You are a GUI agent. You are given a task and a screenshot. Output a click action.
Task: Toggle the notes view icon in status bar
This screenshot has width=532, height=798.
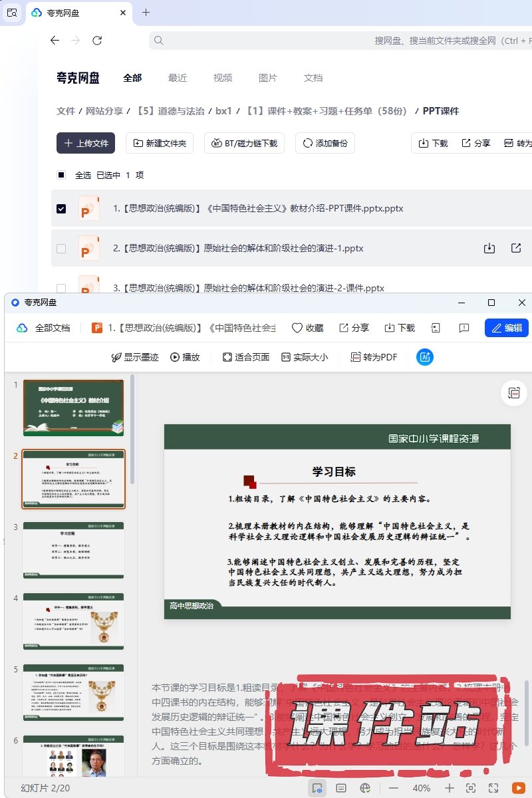click(341, 788)
